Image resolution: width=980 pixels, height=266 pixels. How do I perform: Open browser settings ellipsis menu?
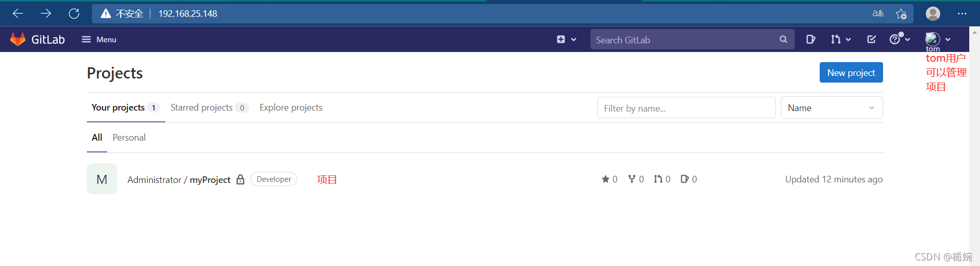962,14
